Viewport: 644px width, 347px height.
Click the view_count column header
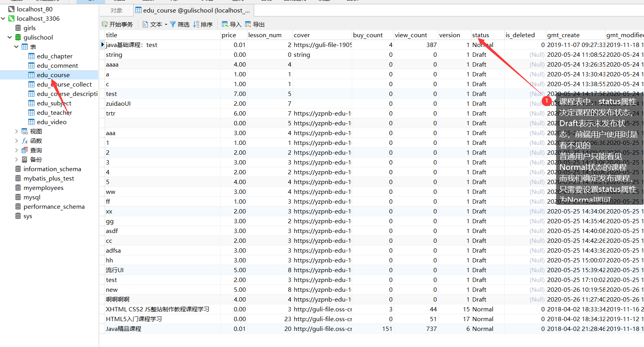coord(416,35)
